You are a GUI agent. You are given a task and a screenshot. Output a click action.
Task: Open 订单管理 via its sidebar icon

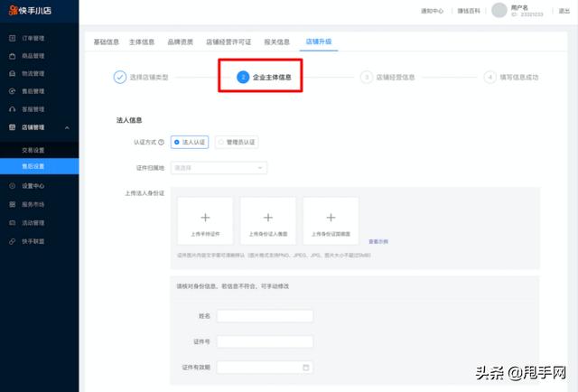pos(12,38)
